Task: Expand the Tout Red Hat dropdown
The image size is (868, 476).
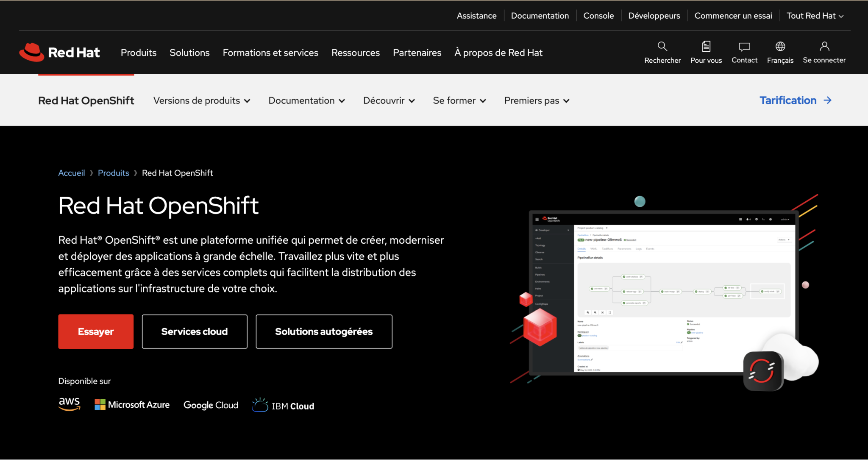Action: [815, 16]
